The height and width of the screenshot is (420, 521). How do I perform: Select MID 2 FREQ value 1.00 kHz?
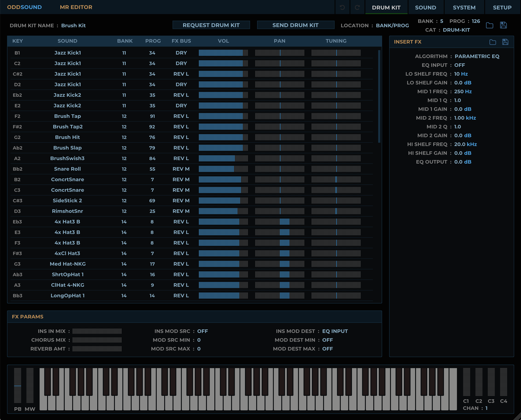(x=465, y=118)
